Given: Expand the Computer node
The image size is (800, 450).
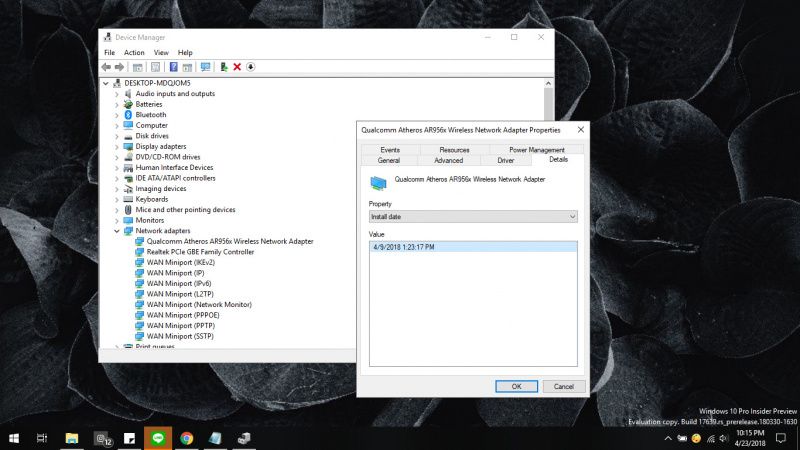Looking at the screenshot, I should [x=117, y=126].
